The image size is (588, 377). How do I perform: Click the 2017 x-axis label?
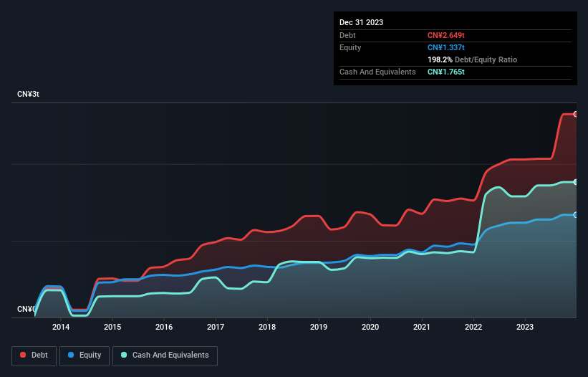(216, 327)
